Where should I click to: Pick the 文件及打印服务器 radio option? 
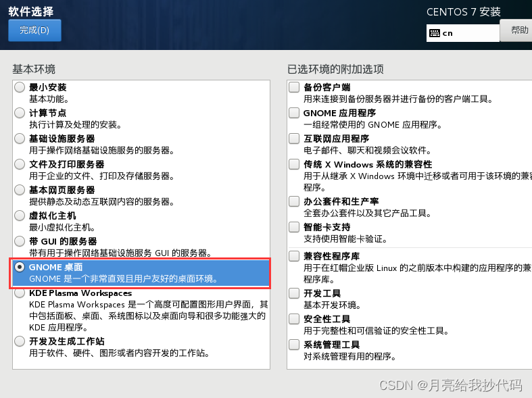click(20, 164)
